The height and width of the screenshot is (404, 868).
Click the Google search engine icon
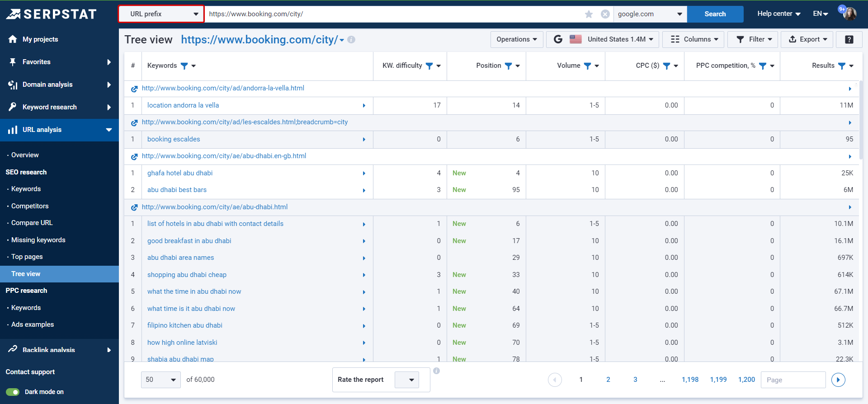558,39
